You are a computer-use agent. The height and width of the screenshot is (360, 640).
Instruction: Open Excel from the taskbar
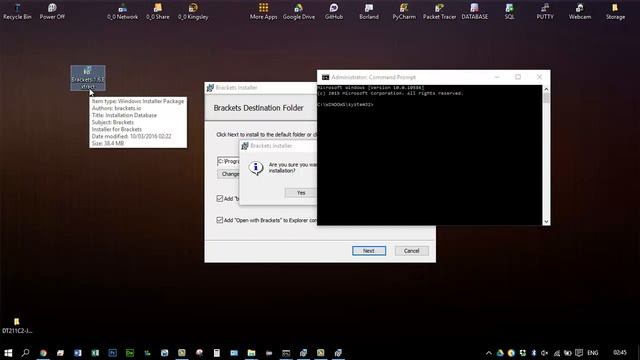(x=95, y=353)
